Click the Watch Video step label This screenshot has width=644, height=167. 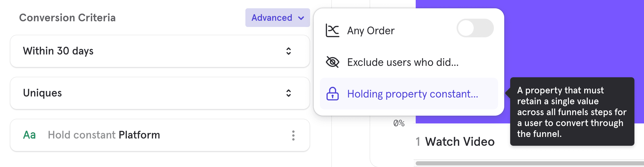(x=460, y=142)
